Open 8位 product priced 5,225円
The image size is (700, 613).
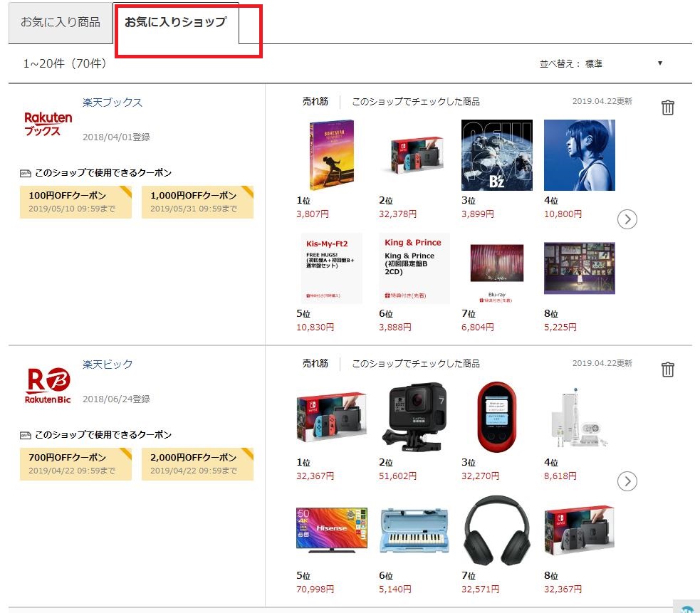pos(580,268)
